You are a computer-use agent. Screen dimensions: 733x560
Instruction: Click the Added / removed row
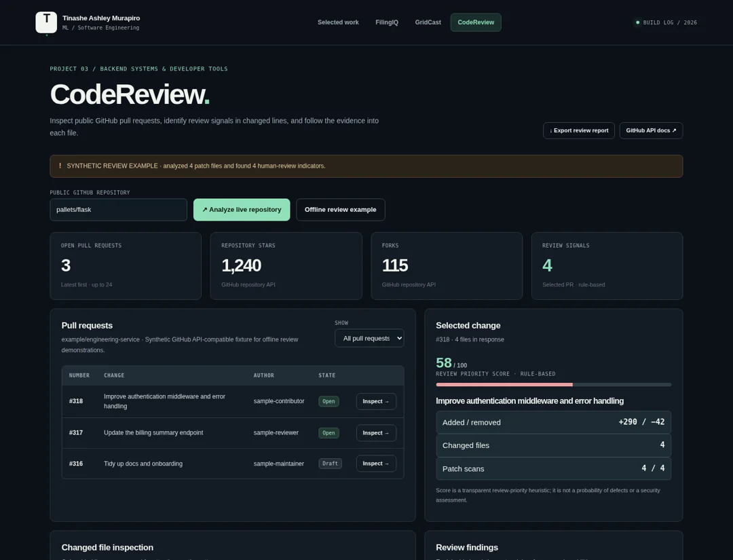tap(554, 422)
